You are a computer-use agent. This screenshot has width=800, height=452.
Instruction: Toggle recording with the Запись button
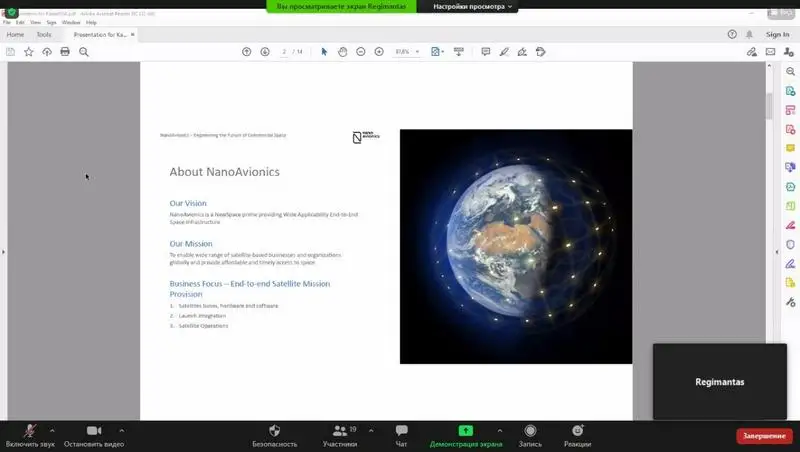click(530, 436)
